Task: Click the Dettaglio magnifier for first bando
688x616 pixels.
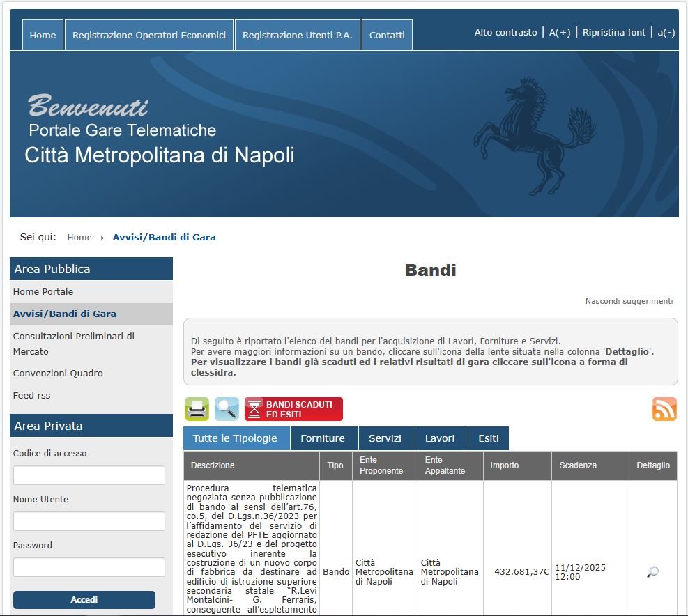Action: click(x=652, y=572)
